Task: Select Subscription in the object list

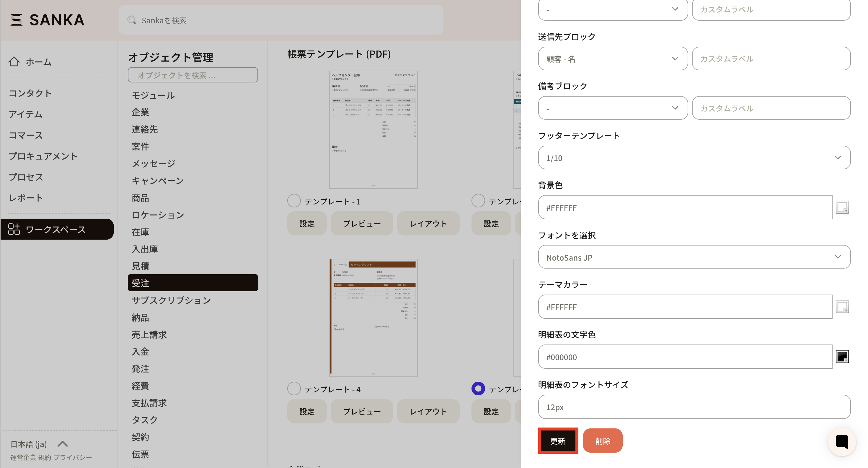Action: coord(171,300)
